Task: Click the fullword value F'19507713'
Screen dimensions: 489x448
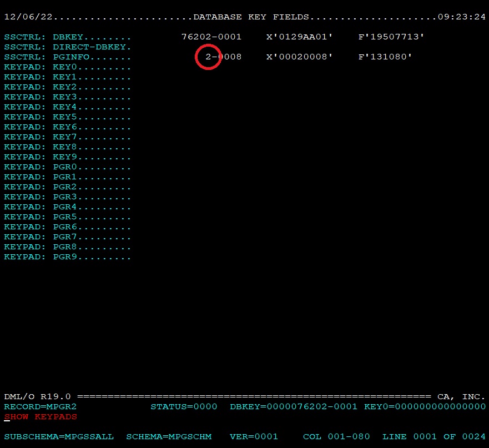Action: [391, 37]
